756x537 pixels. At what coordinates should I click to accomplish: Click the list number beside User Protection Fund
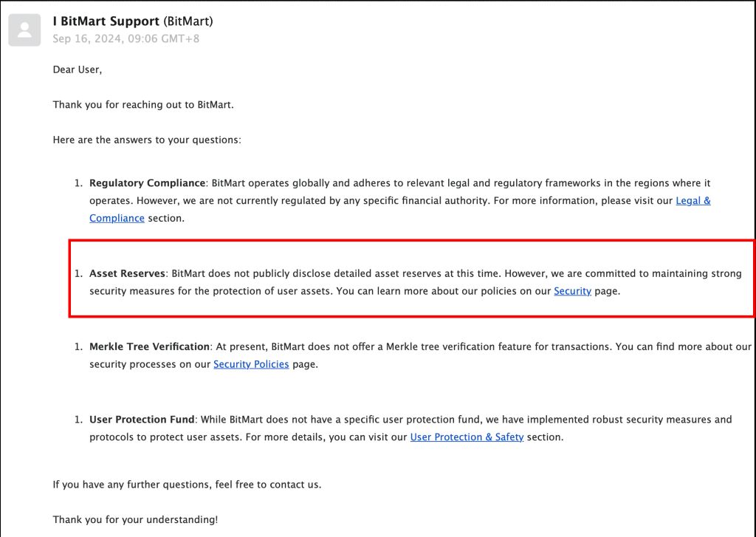coord(78,419)
